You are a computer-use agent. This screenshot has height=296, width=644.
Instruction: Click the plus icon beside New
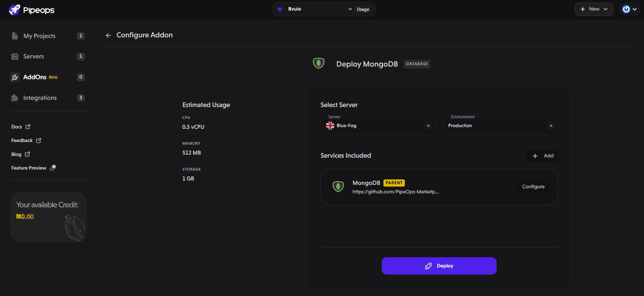coord(583,9)
